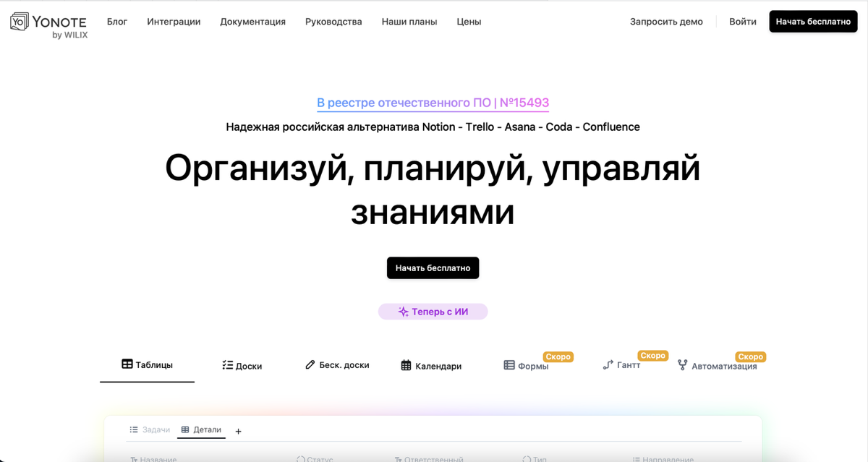Switch to the Доски tab
This screenshot has width=868, height=462.
[x=242, y=366]
